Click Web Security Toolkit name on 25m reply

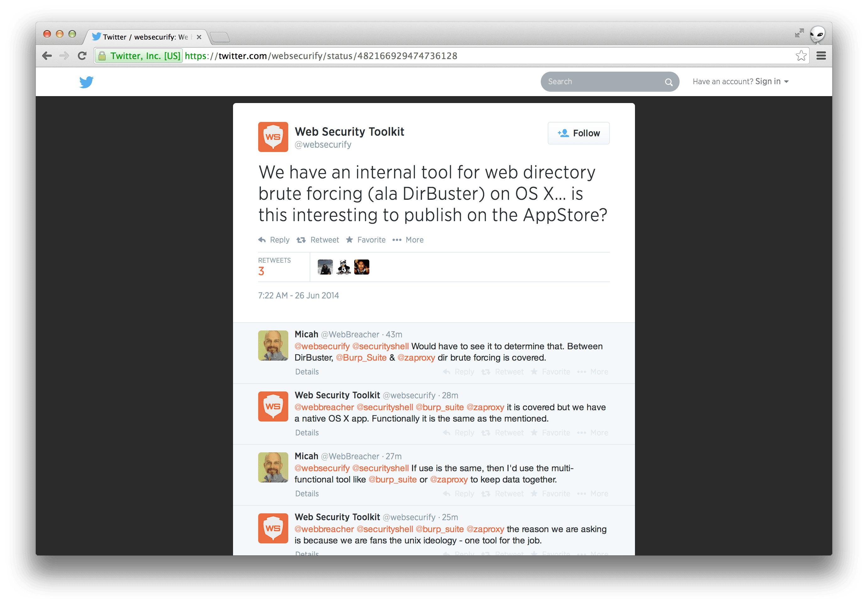pyautogui.click(x=337, y=517)
